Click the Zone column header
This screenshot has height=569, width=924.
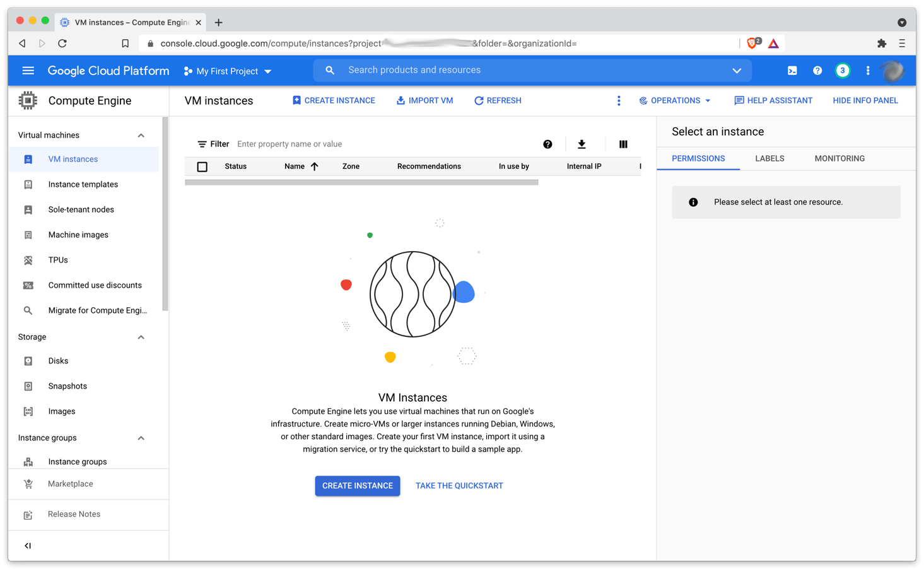[x=351, y=167]
